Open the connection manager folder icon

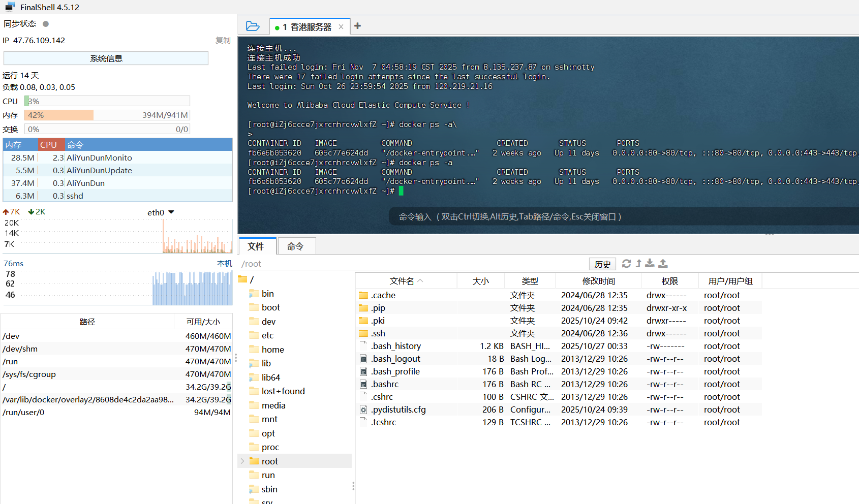[x=252, y=26]
